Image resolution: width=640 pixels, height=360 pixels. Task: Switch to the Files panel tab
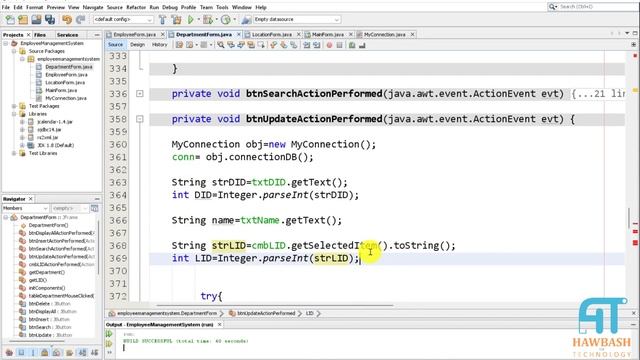pos(40,35)
